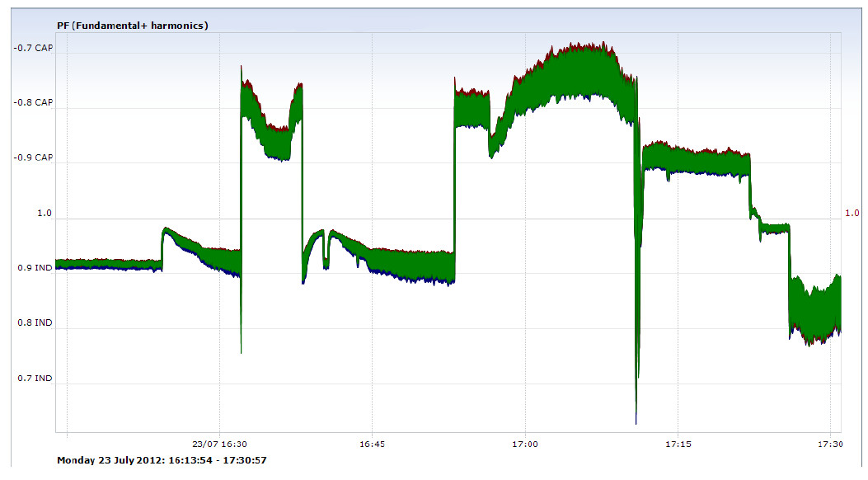Click the '0.8 IND' y-axis label
Image resolution: width=868 pixels, height=480 pixels.
pyautogui.click(x=35, y=322)
